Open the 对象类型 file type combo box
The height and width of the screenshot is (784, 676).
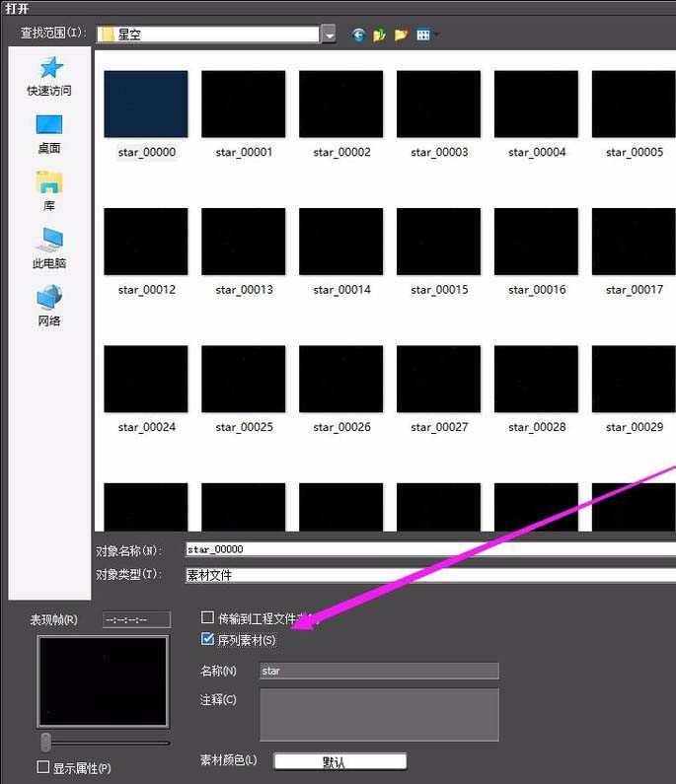point(430,575)
